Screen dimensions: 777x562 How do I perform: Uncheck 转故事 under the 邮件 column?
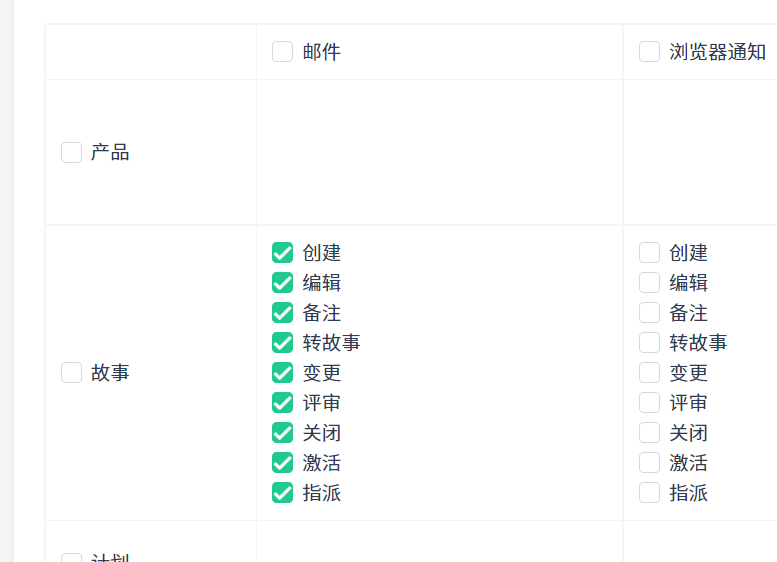click(282, 343)
